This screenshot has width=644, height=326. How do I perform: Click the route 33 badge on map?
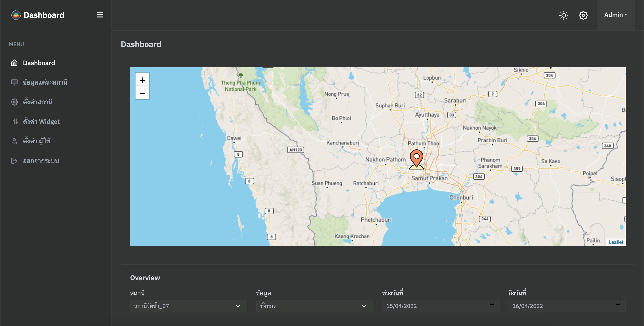coord(451,115)
